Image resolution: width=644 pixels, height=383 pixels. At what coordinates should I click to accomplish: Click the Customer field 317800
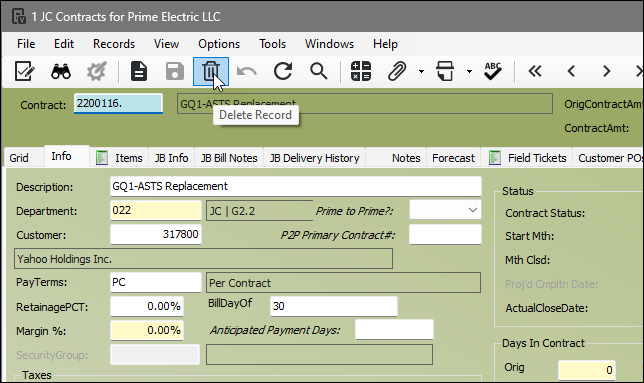tap(156, 234)
